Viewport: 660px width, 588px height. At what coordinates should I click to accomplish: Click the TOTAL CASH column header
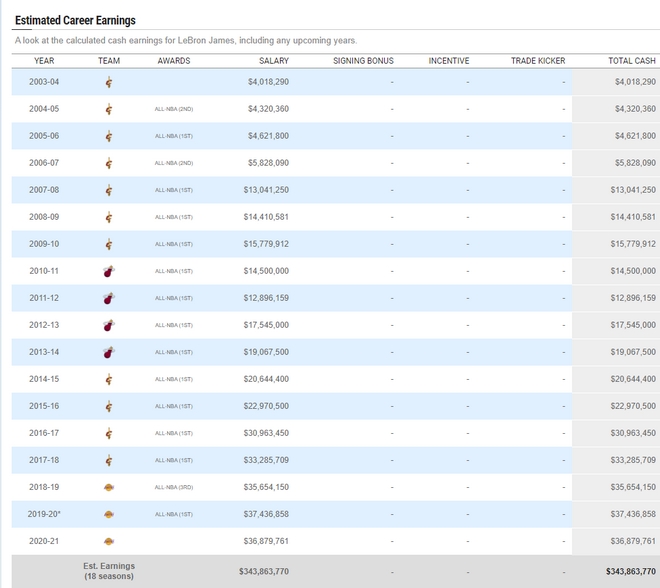click(632, 61)
